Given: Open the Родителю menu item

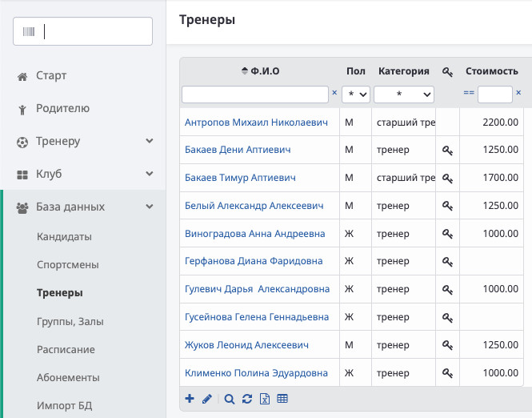Looking at the screenshot, I should click(x=62, y=108).
